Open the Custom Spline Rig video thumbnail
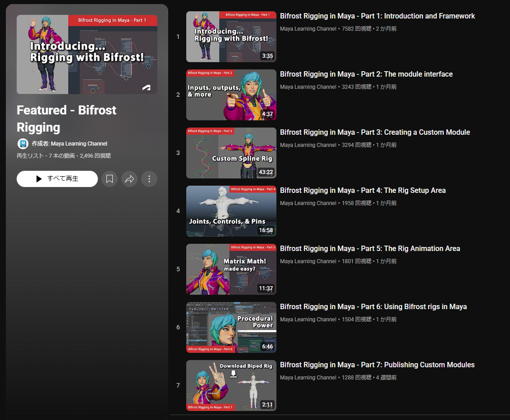510x420 pixels. (x=231, y=153)
